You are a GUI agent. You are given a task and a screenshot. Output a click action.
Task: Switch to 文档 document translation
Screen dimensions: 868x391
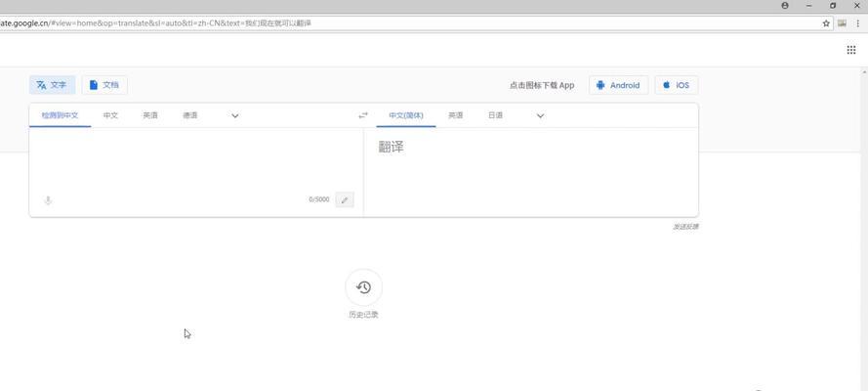click(x=104, y=85)
